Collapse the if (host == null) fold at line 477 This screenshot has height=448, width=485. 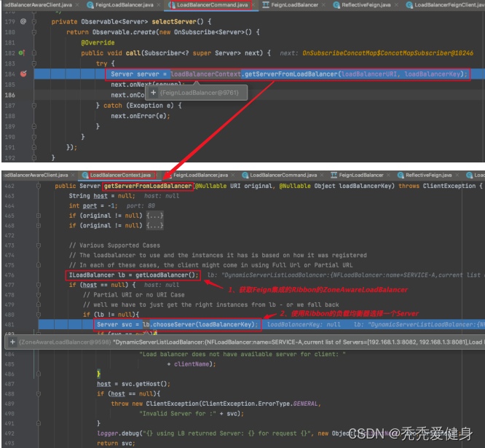tap(39, 285)
